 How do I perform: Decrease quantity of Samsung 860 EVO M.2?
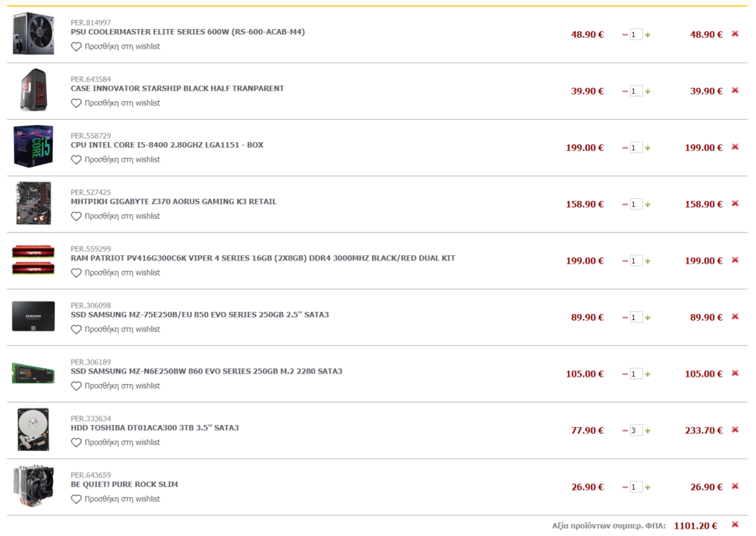point(625,374)
